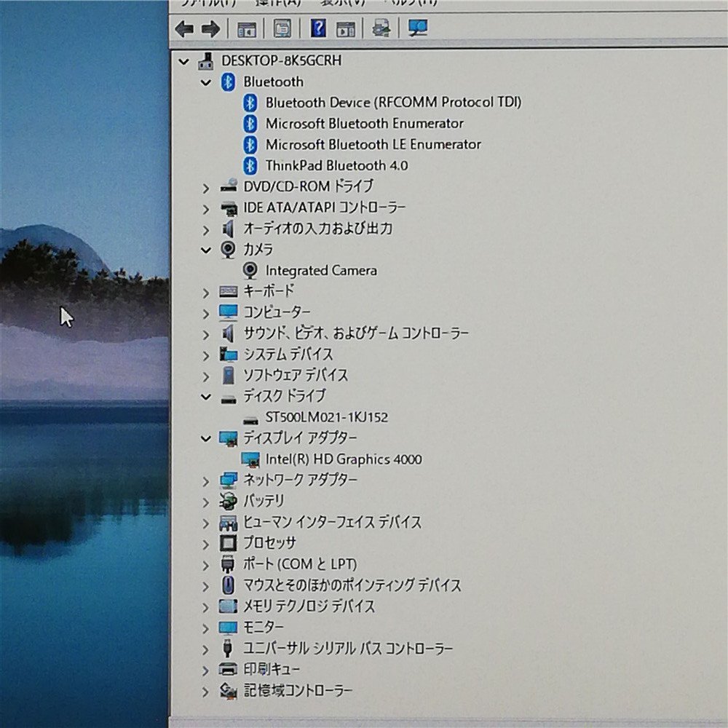The height and width of the screenshot is (728, 728).
Task: Select the ThinkPad Bluetooth 4.0 device
Action: click(x=335, y=165)
